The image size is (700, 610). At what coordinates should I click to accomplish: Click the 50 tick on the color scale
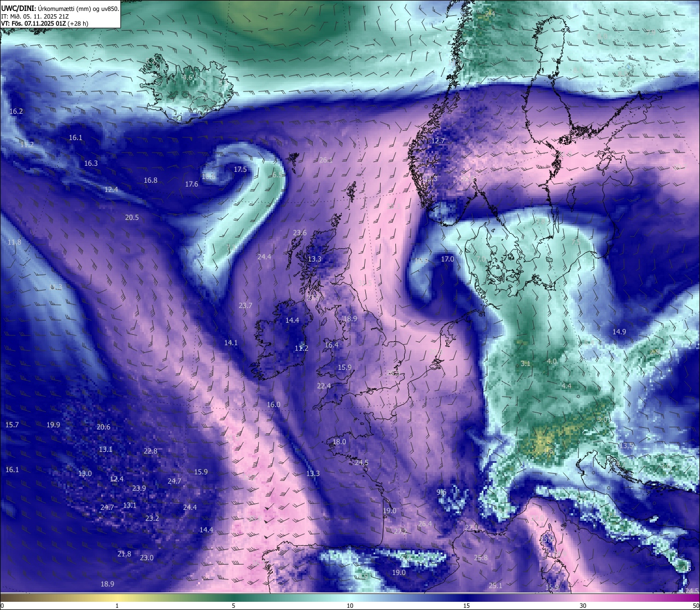[x=696, y=606]
